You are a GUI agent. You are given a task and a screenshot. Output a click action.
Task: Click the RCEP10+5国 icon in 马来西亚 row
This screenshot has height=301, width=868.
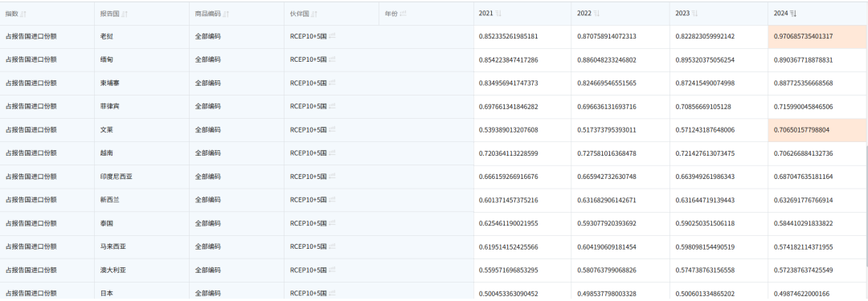(332, 246)
